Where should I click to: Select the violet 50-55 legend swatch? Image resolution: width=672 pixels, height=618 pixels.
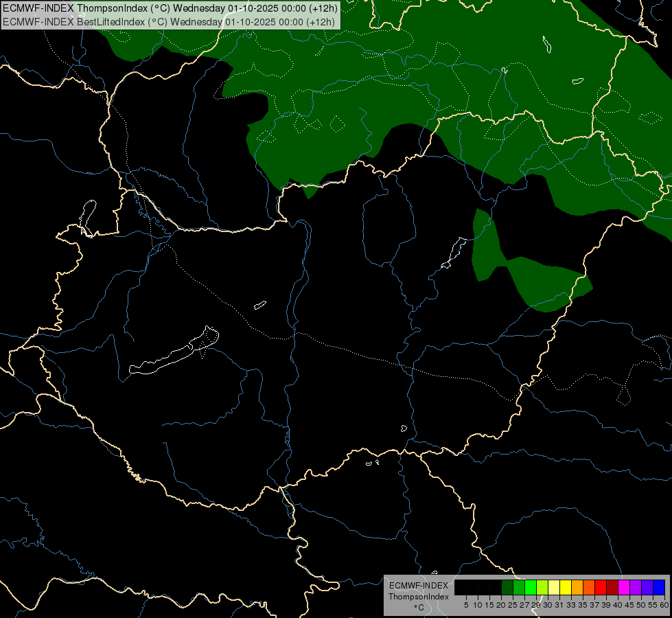coord(647,587)
